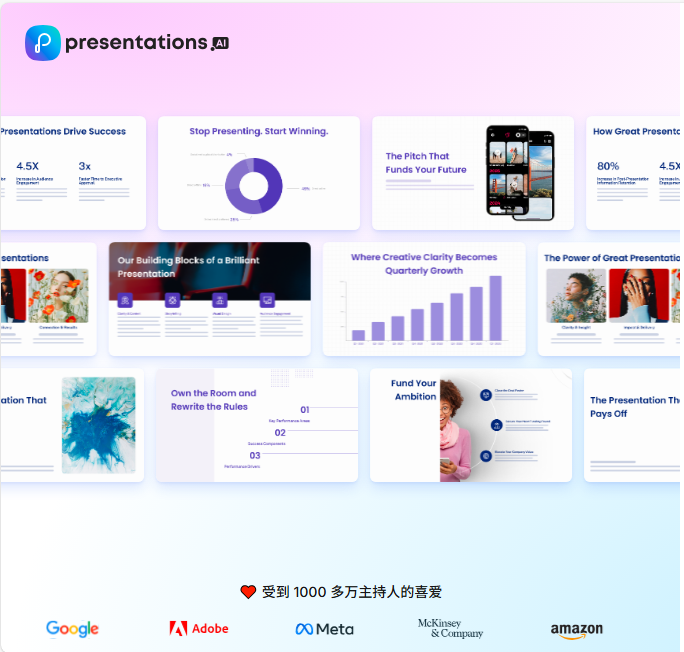Viewport: 684px width, 652px height.
Task: Click the Adobe logo
Action: click(x=199, y=629)
